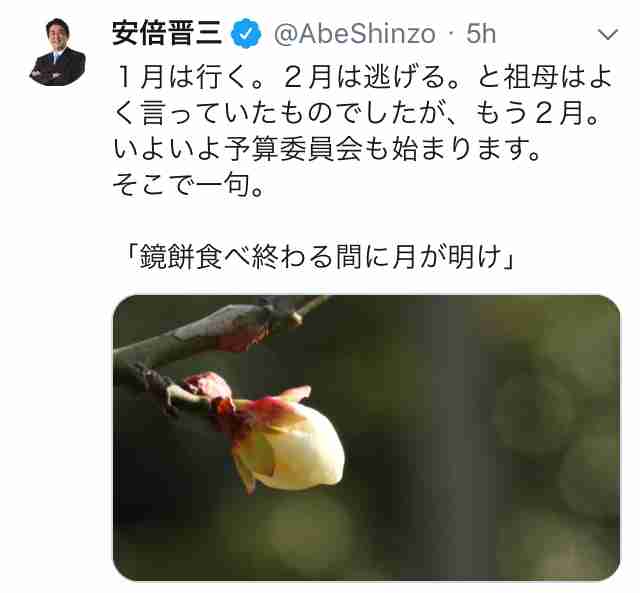Tap the blurred green background of photo
Image resolution: width=640 pixels, height=593 pixels.
pos(490,429)
